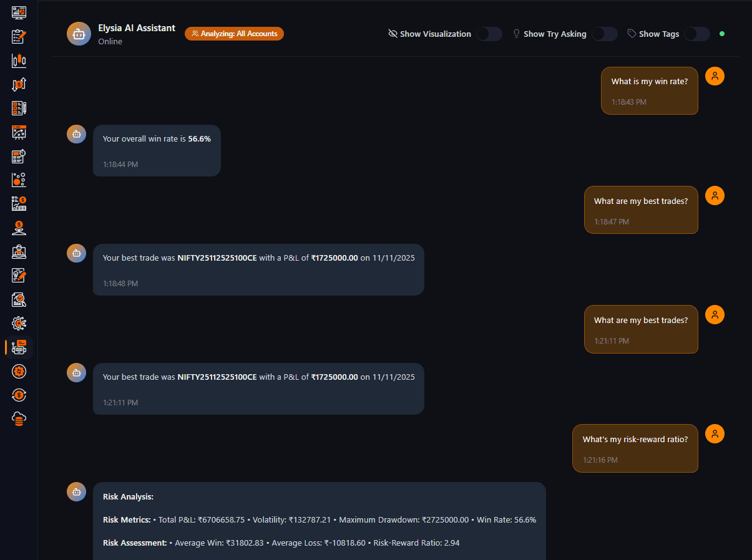This screenshot has width=752, height=560.
Task: Open the Dashboard icon at sidebar top
Action: pos(19,12)
